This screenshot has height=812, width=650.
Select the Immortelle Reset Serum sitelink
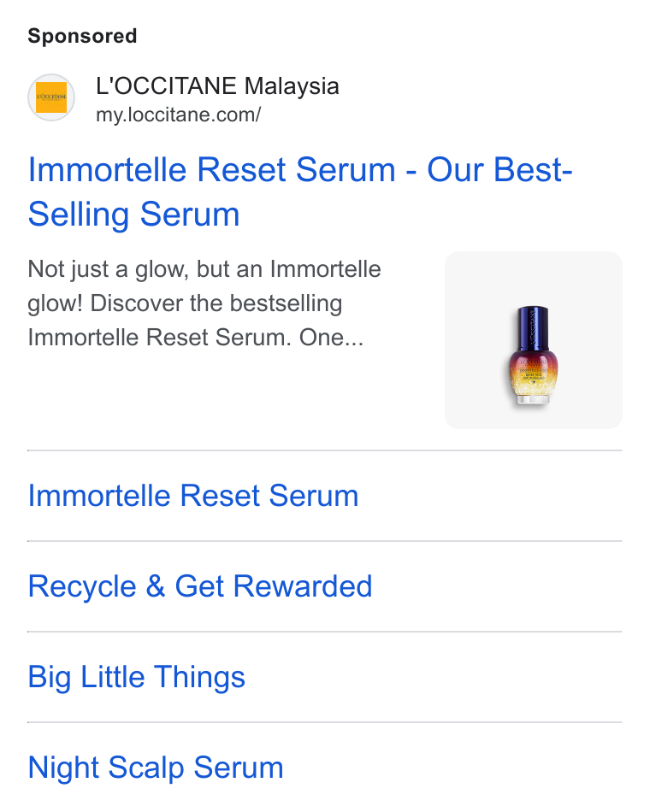[x=192, y=496]
